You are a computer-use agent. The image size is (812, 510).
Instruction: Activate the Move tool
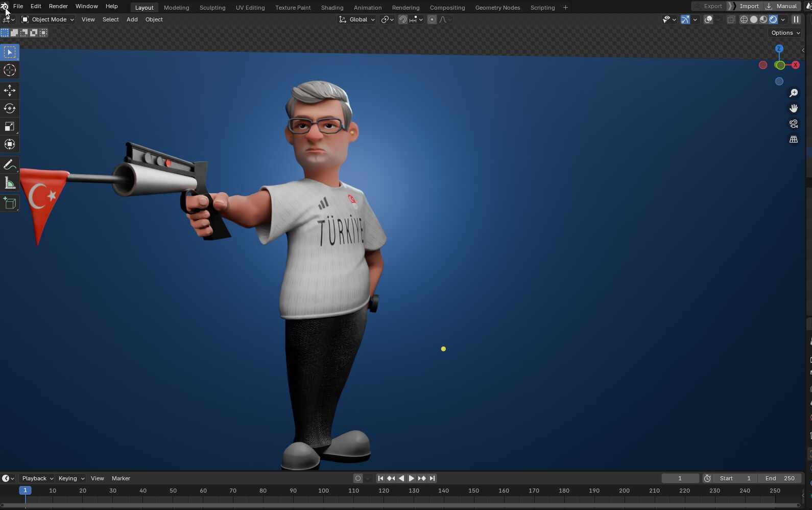pyautogui.click(x=10, y=90)
